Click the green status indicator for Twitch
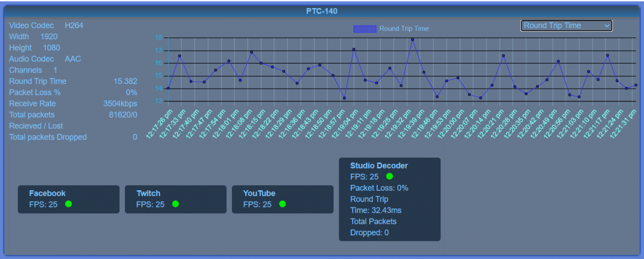 tap(175, 204)
